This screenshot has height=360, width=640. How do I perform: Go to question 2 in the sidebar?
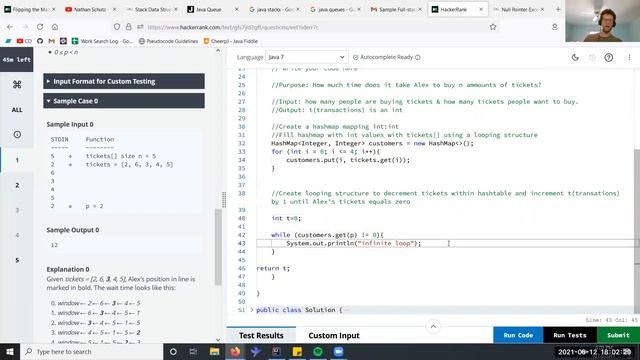17,185
